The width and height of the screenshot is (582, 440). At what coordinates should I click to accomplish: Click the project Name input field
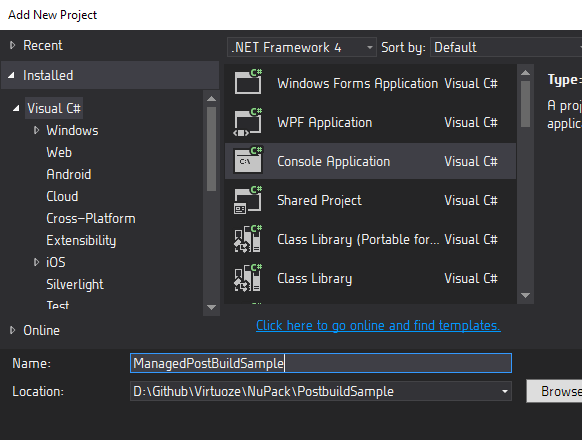321,363
